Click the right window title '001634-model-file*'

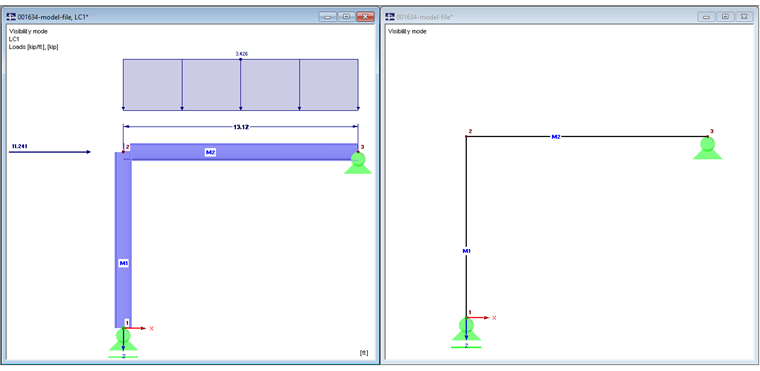pos(425,17)
